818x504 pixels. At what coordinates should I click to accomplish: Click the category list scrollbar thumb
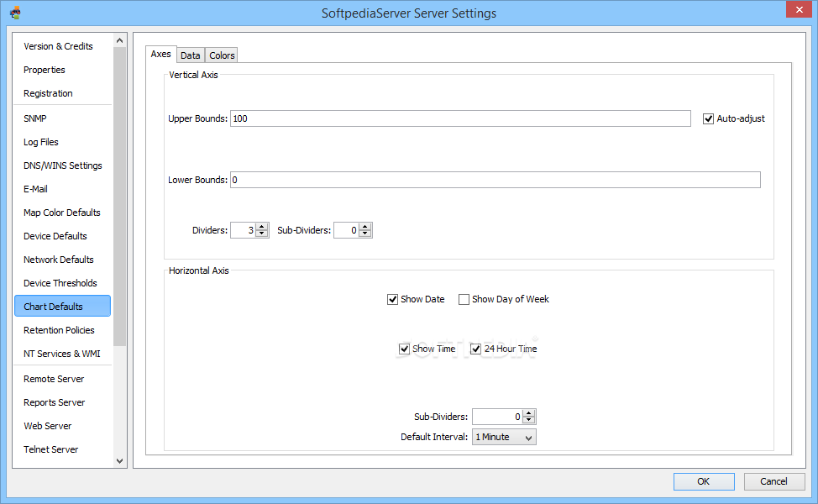119,197
